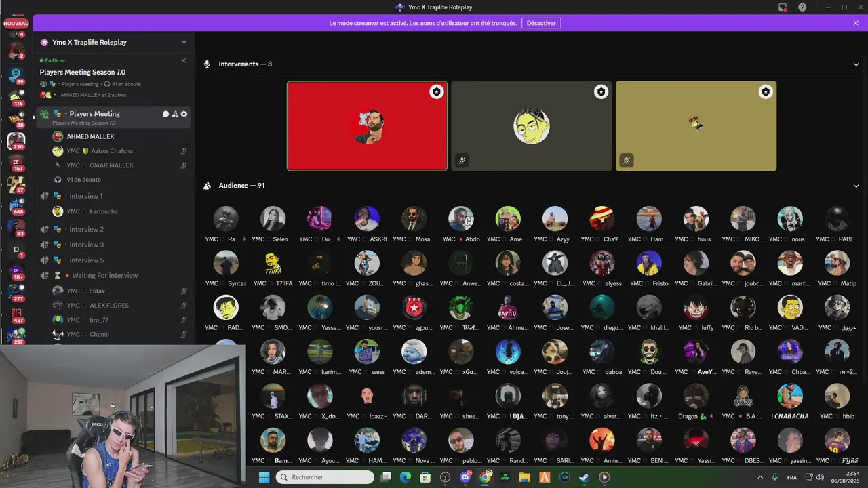Toggle the taskbar microphone indicator
Viewport: 868px width, 488px height.
775,477
